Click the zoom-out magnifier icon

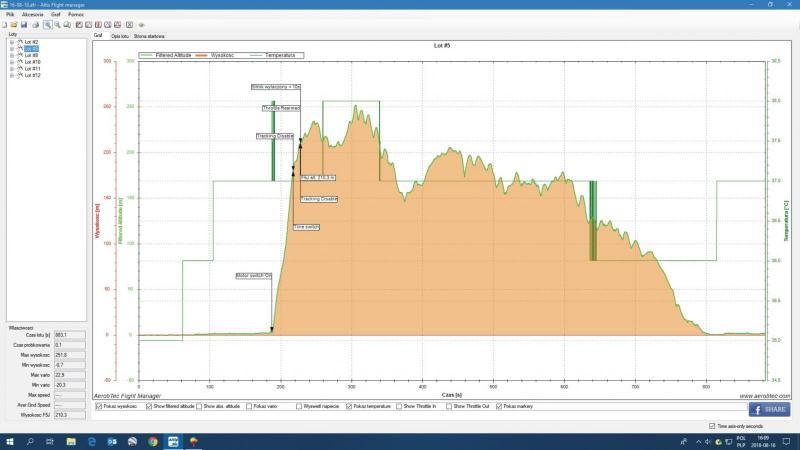[x=57, y=24]
